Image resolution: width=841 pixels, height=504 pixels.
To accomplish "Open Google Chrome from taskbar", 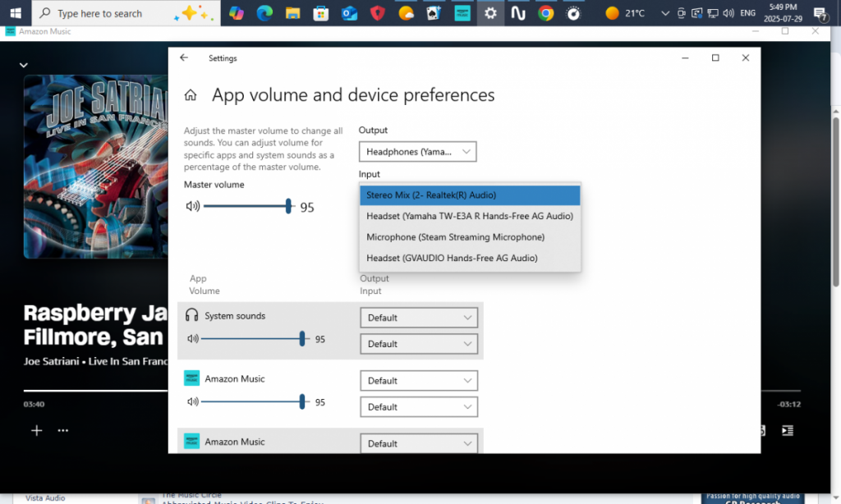I will [546, 13].
